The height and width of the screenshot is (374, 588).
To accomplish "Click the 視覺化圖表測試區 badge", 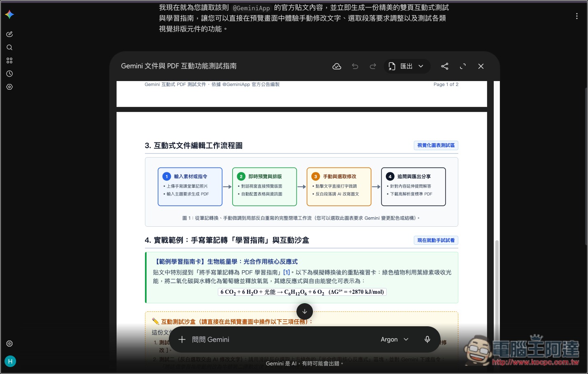I will [x=436, y=145].
